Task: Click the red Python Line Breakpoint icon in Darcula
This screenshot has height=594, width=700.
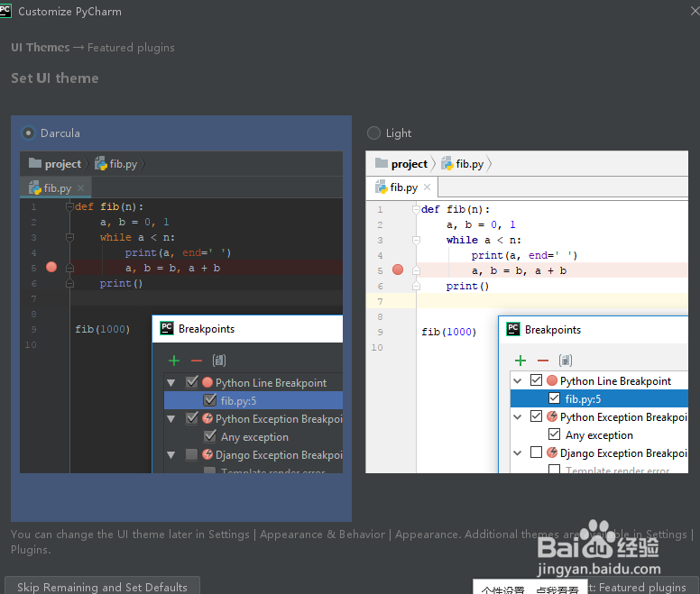Action: 207,382
